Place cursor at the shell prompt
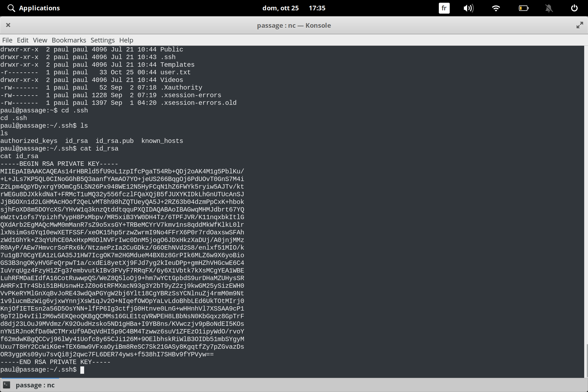This screenshot has height=392, width=588. pyautogui.click(x=82, y=369)
